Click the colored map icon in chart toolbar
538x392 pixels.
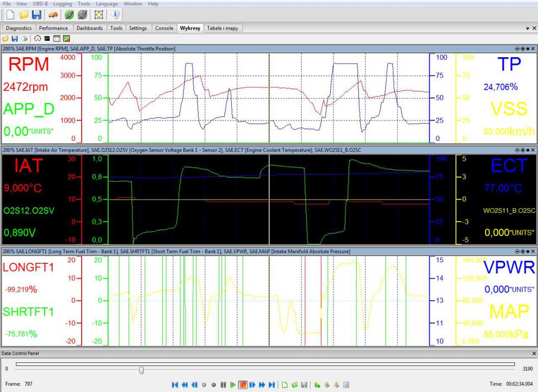[x=66, y=38]
